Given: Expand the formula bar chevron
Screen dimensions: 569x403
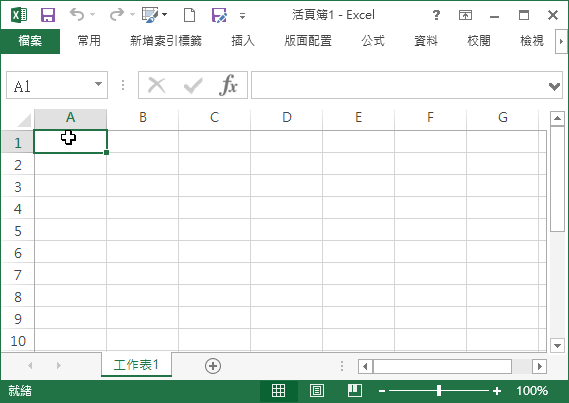Looking at the screenshot, I should [x=554, y=86].
